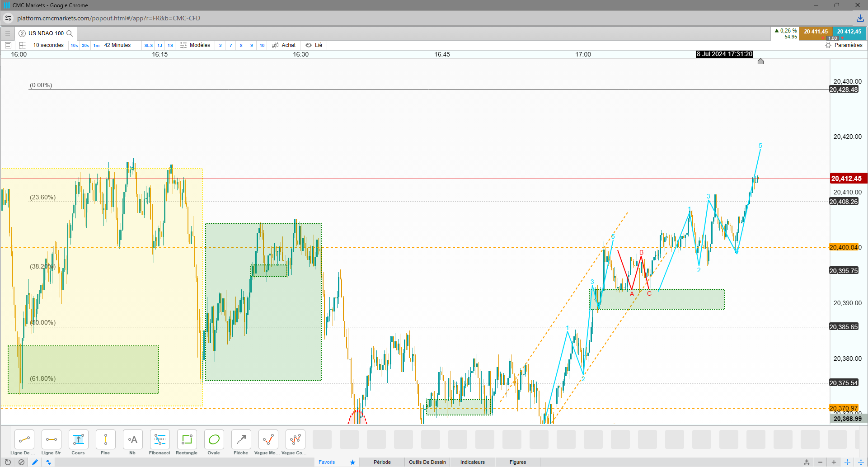
Task: Toggle the crosshair cursor icon
Action: coord(847,462)
